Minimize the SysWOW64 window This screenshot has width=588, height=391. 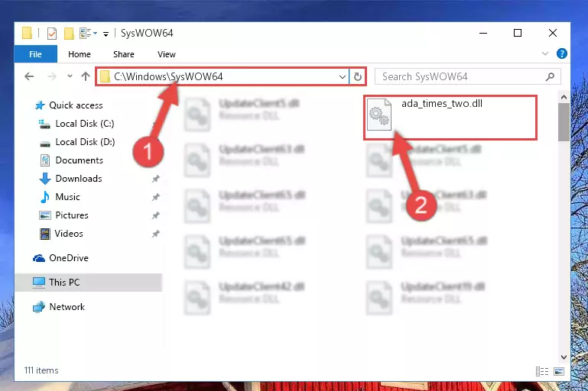(x=483, y=33)
